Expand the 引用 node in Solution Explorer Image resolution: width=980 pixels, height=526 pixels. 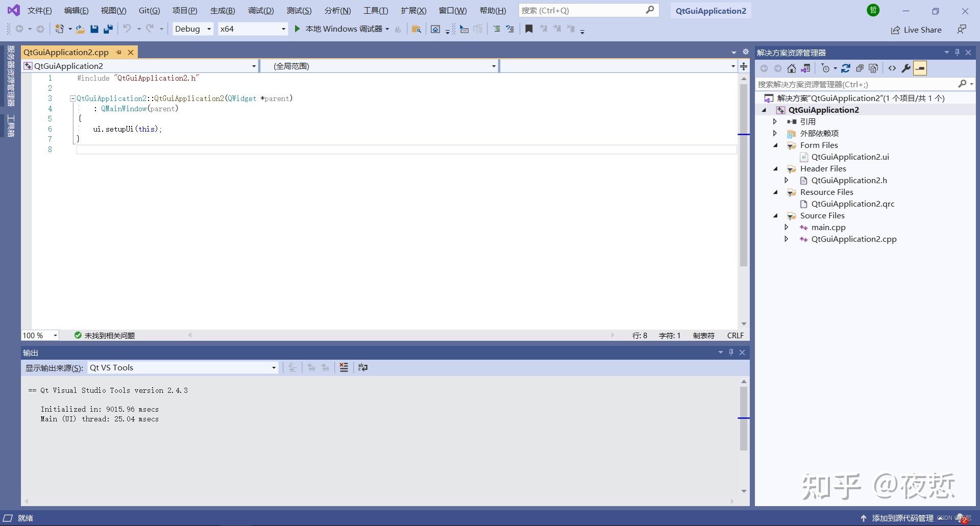click(775, 121)
